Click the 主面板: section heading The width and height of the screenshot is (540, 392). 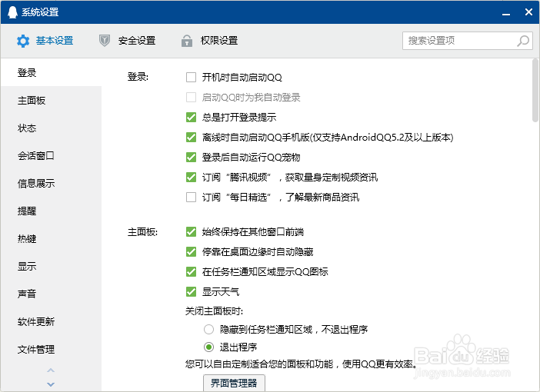click(142, 232)
